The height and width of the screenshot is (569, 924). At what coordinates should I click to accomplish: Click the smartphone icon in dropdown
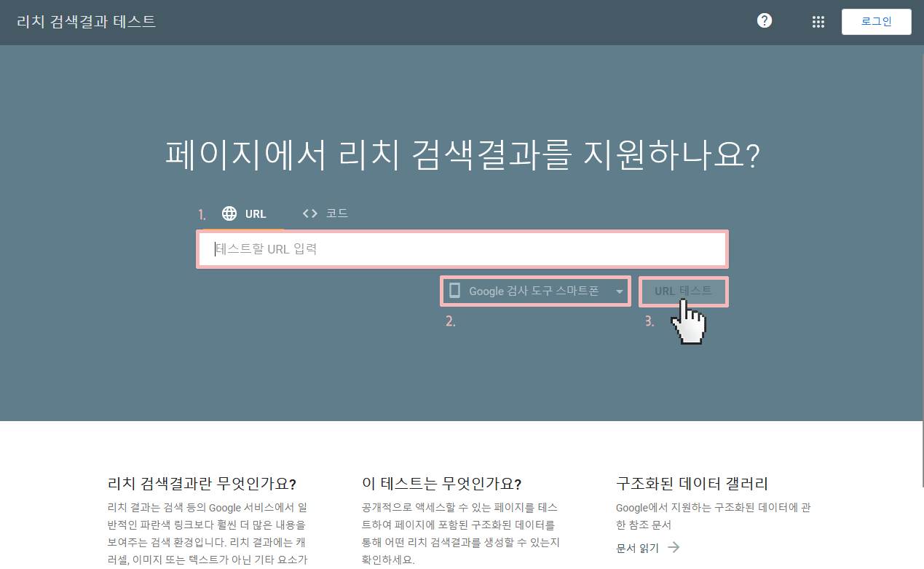coord(455,291)
